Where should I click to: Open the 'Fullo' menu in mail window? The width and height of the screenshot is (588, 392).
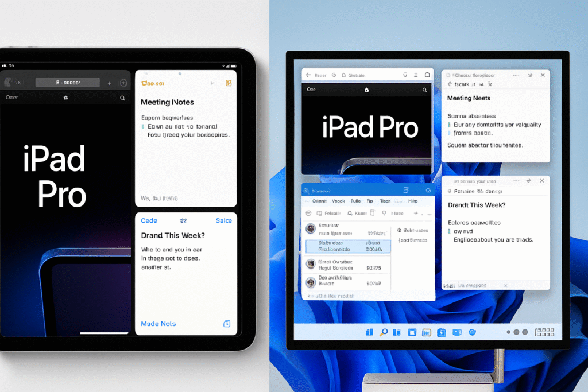(355, 201)
